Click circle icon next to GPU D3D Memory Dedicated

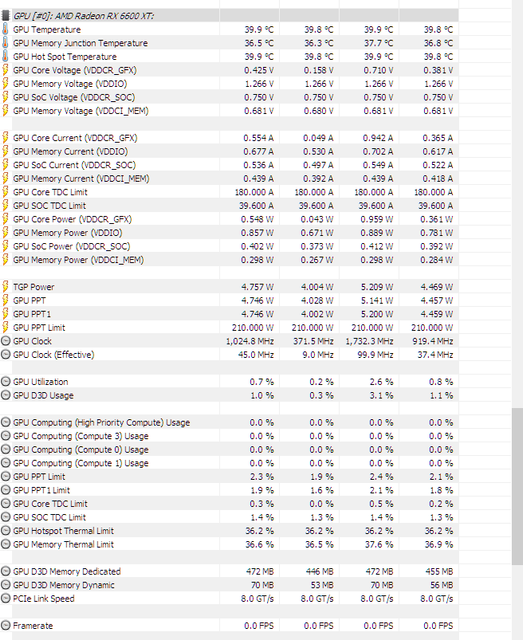[x=6, y=571]
